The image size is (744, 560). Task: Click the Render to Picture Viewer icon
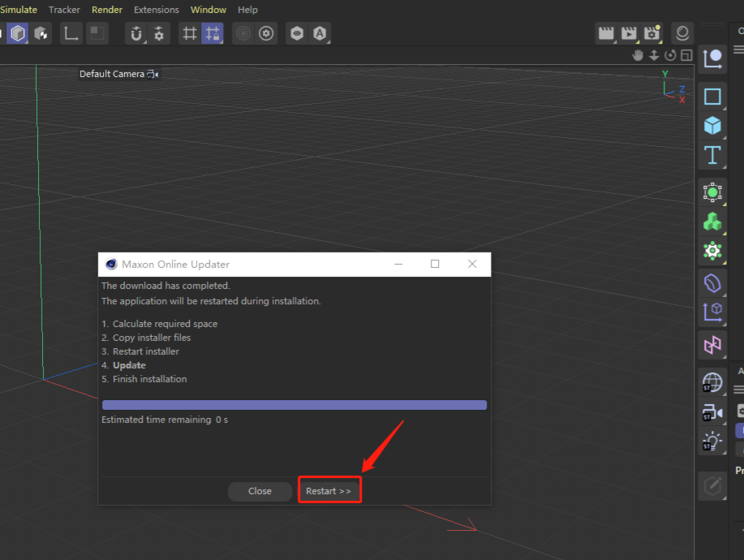[629, 33]
